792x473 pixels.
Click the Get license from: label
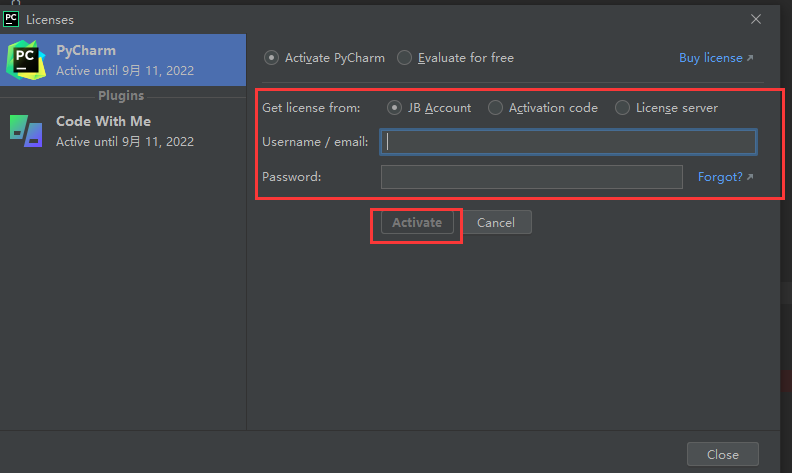tap(311, 108)
